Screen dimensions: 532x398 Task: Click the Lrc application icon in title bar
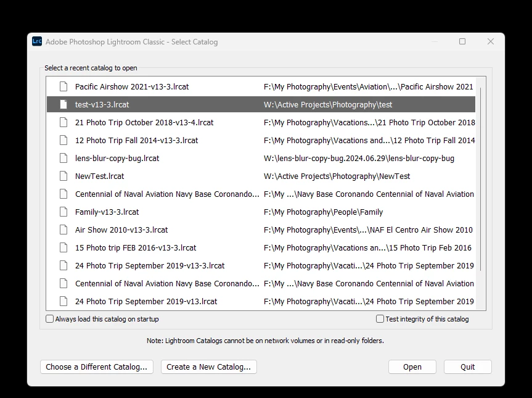37,41
